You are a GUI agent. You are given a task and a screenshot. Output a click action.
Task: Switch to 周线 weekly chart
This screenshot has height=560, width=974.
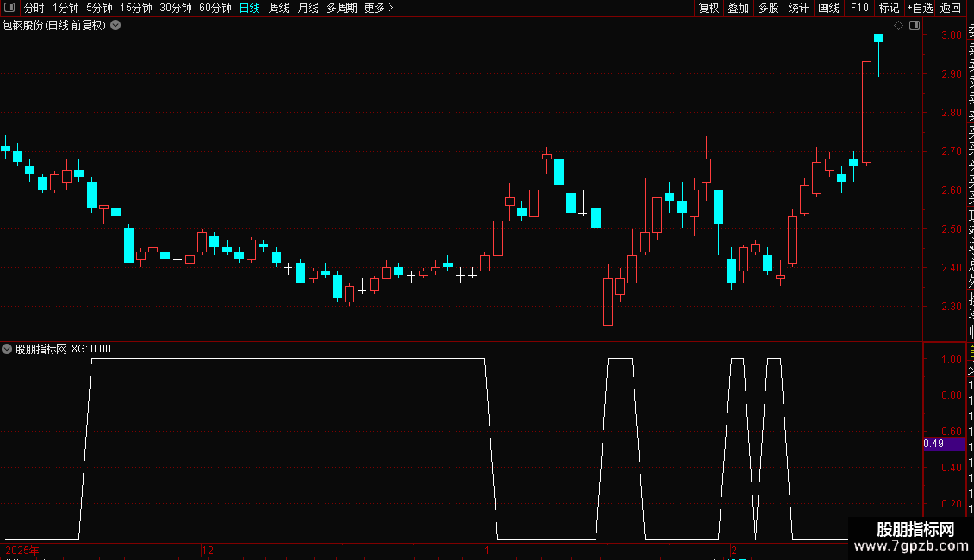click(279, 8)
